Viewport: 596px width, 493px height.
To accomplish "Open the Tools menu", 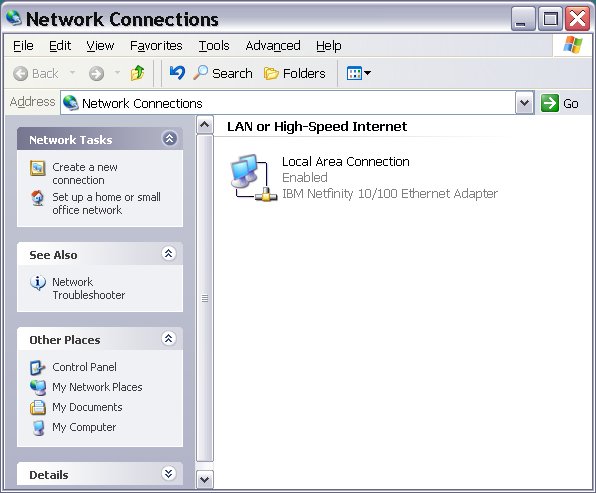I will 214,46.
